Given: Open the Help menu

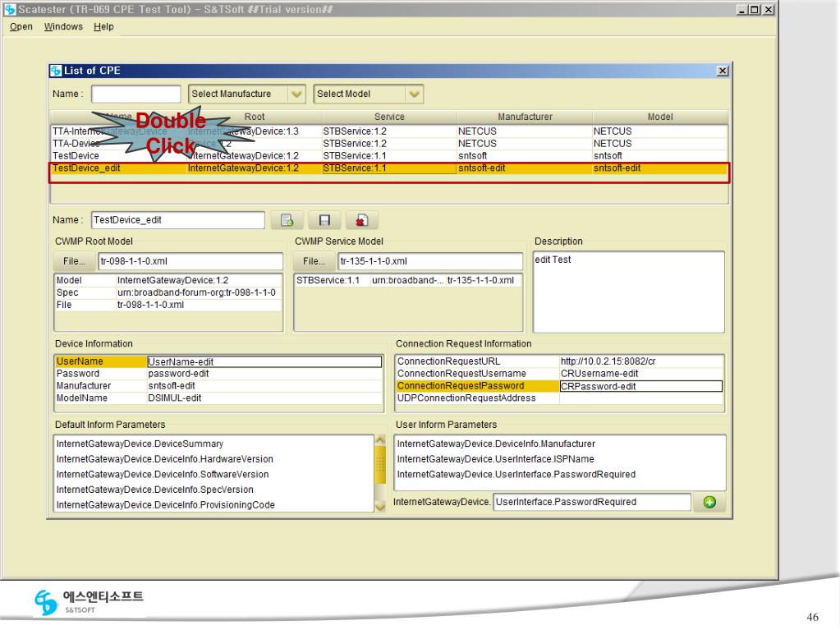Looking at the screenshot, I should pyautogui.click(x=103, y=27).
